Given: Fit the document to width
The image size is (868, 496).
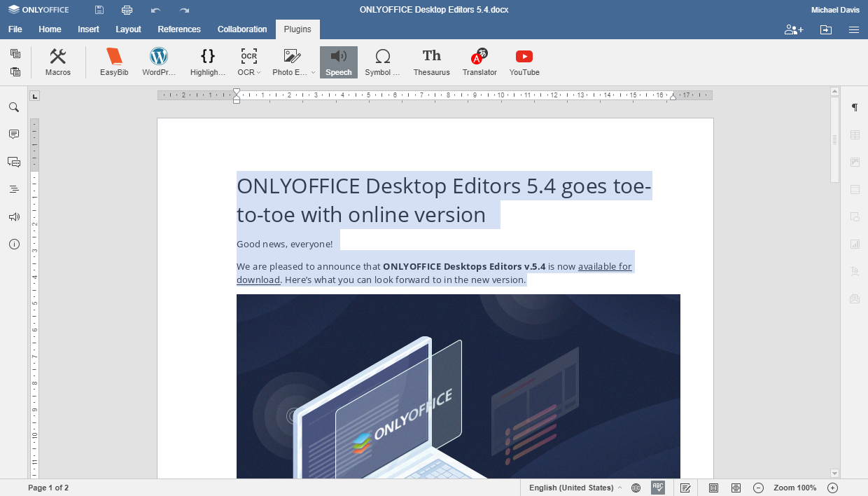Looking at the screenshot, I should pos(736,488).
